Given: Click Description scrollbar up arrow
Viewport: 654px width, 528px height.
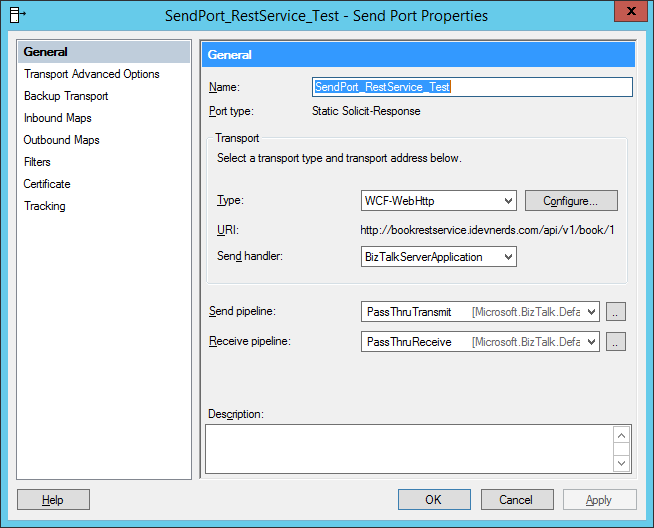Looking at the screenshot, I should pos(621,435).
